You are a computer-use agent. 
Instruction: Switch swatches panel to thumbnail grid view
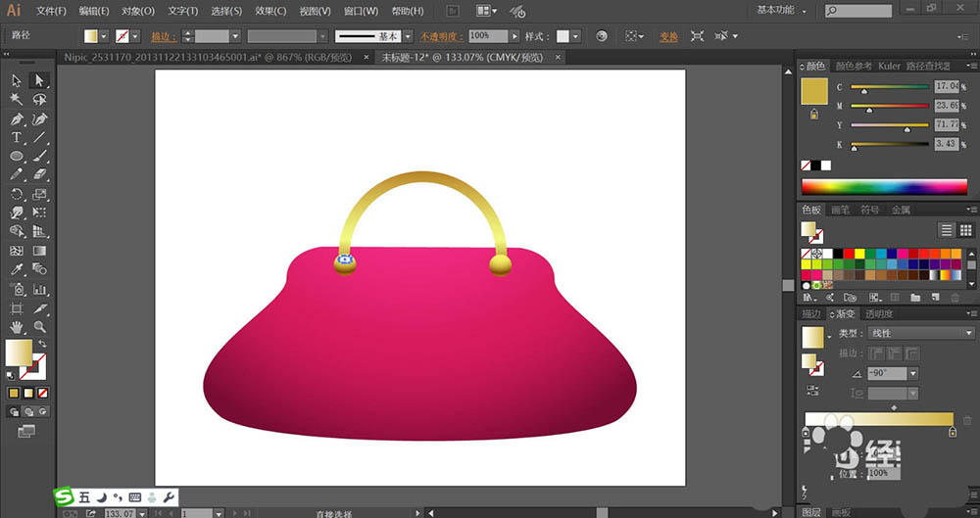tap(967, 230)
